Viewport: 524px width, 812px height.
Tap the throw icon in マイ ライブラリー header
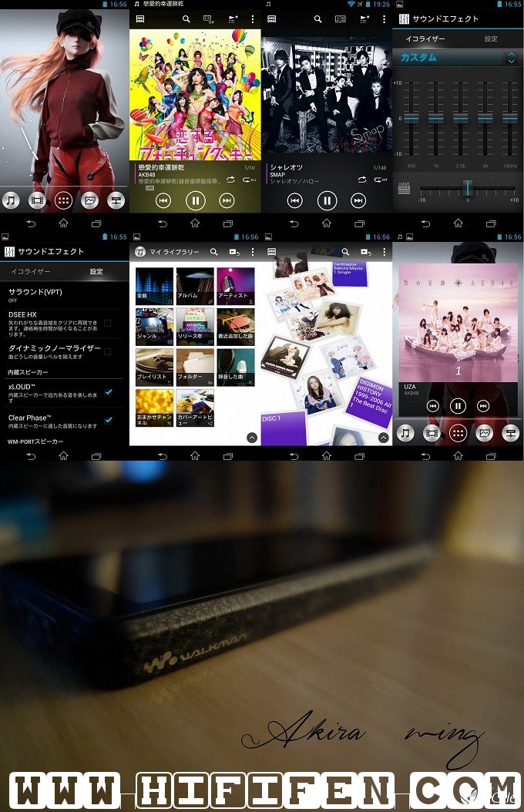[x=234, y=252]
